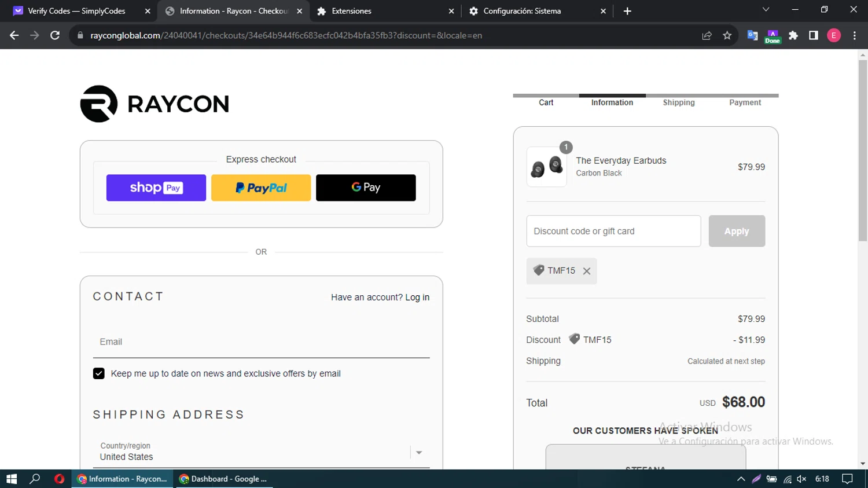868x488 pixels.
Task: Click the volume muted tray icon
Action: tap(801, 479)
